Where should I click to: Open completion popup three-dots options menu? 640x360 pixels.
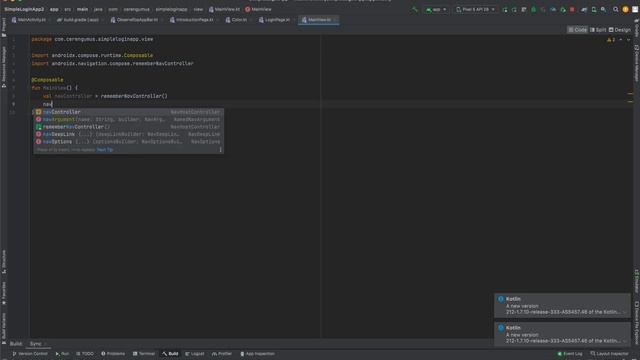point(220,150)
